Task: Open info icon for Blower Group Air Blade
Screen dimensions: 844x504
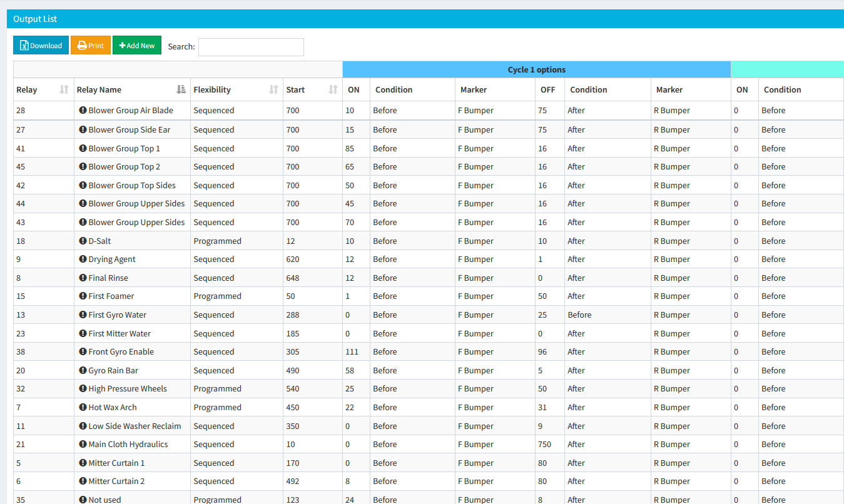Action: point(81,111)
